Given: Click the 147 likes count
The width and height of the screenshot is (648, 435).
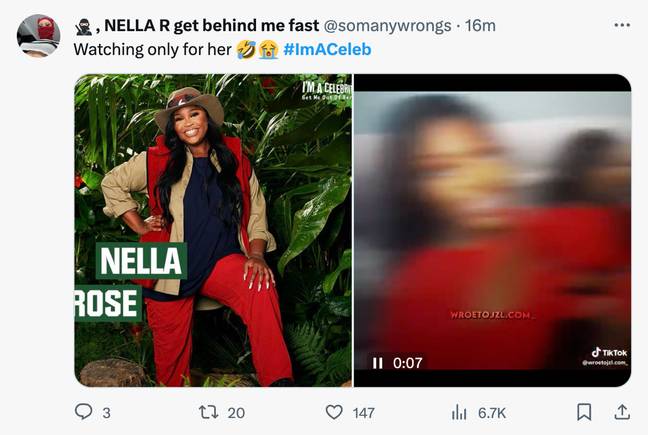Looking at the screenshot, I should [x=364, y=413].
